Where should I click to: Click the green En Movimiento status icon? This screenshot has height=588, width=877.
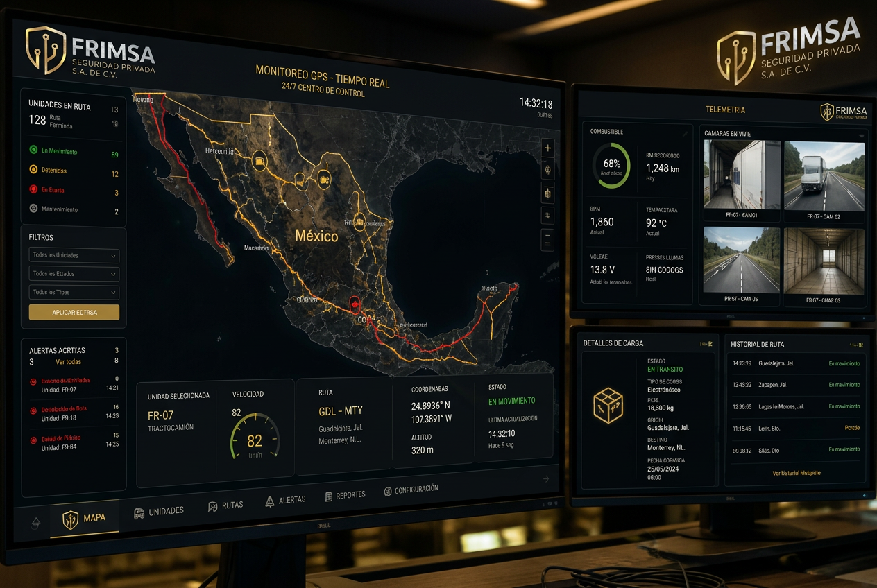point(33,150)
